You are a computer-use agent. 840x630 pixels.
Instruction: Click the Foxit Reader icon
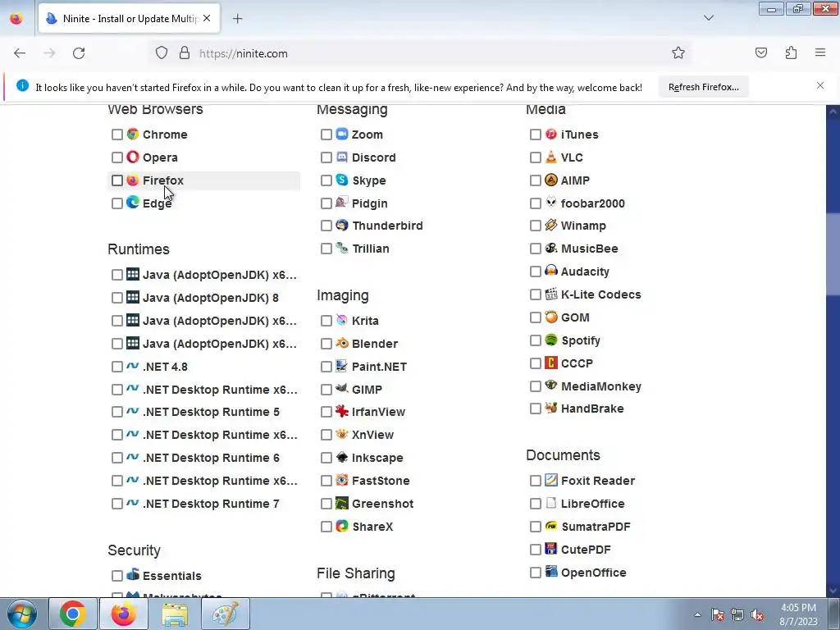click(550, 480)
